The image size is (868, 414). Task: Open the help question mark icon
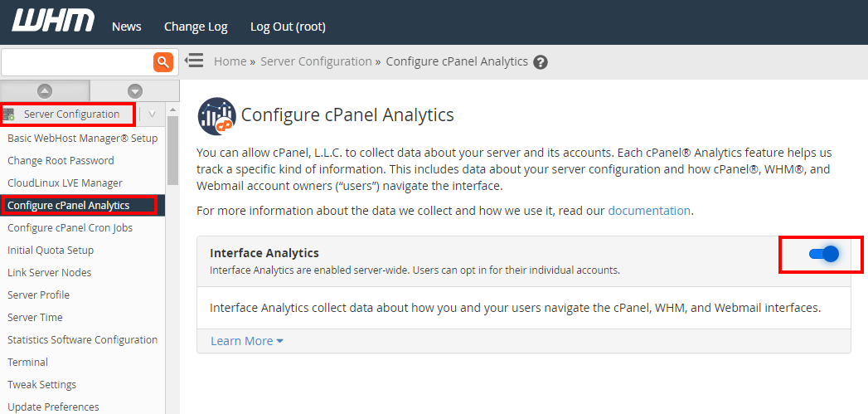tap(541, 62)
